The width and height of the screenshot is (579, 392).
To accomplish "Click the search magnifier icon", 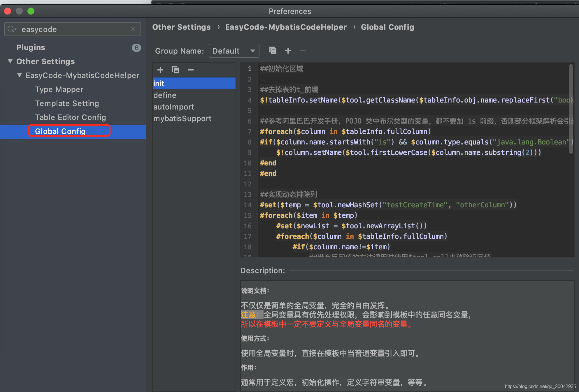I will 12,29.
